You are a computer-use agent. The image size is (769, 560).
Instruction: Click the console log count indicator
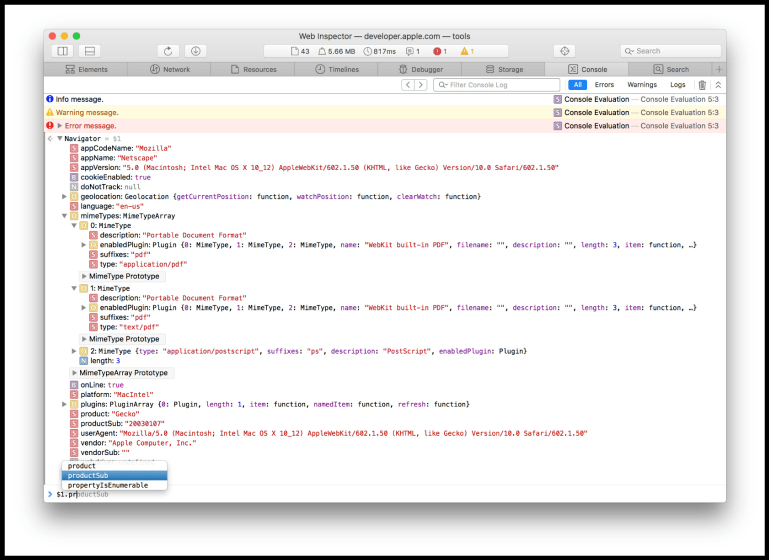coord(412,51)
